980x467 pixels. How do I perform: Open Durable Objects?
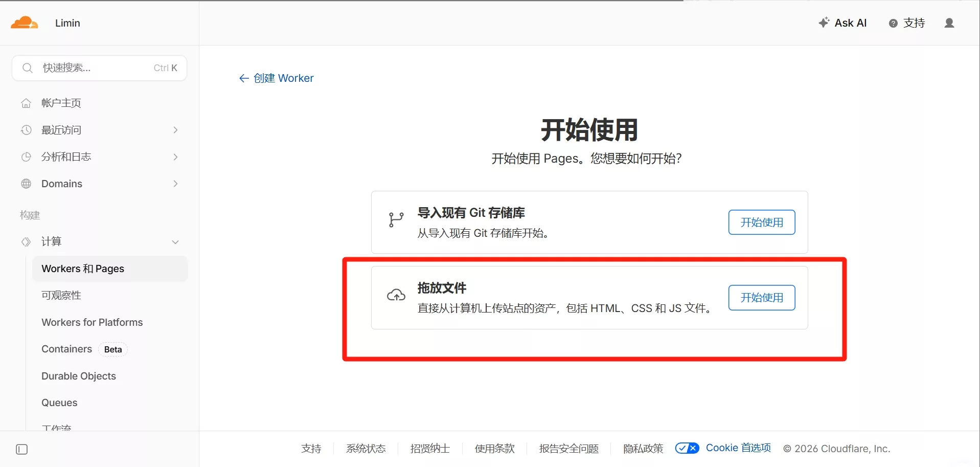click(x=79, y=376)
